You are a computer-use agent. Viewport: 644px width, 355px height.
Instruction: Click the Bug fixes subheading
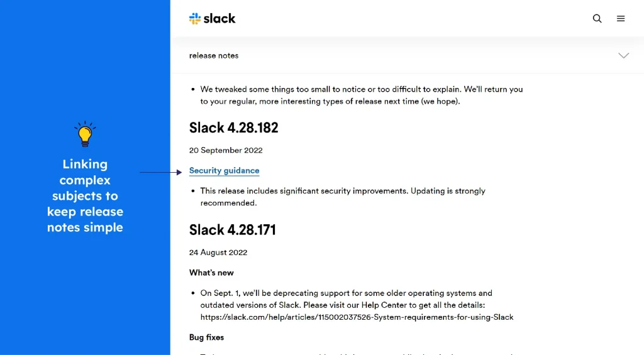[x=206, y=337]
